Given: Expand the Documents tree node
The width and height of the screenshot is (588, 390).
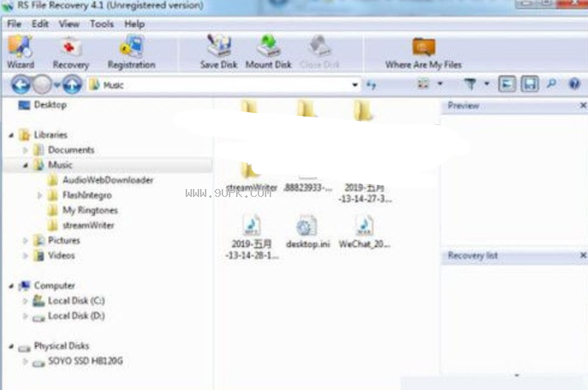Looking at the screenshot, I should click(x=26, y=150).
